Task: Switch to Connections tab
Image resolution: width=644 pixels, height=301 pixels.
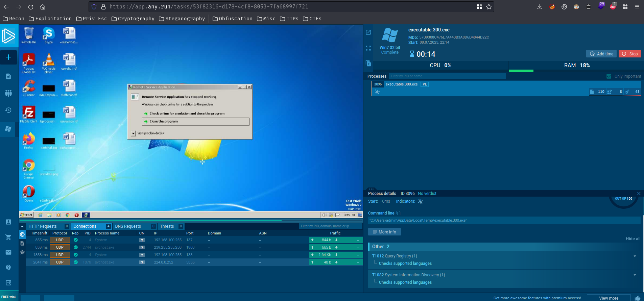Action: click(x=92, y=226)
